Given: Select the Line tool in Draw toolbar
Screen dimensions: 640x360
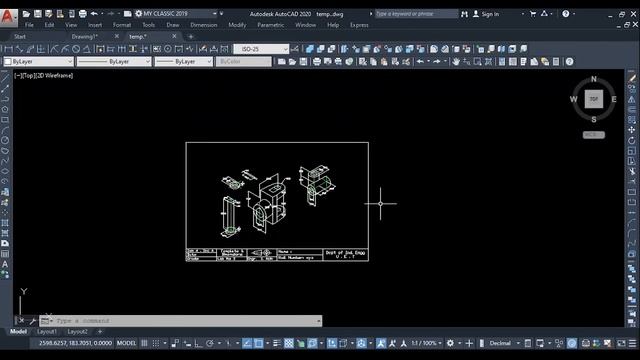Looking at the screenshot, I should pyautogui.click(x=5, y=78).
